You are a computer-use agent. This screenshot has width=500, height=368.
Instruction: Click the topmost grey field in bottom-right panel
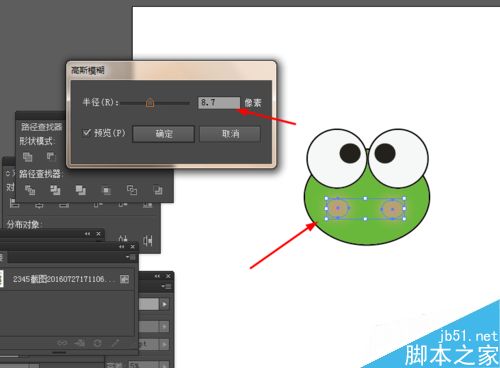click(x=149, y=304)
